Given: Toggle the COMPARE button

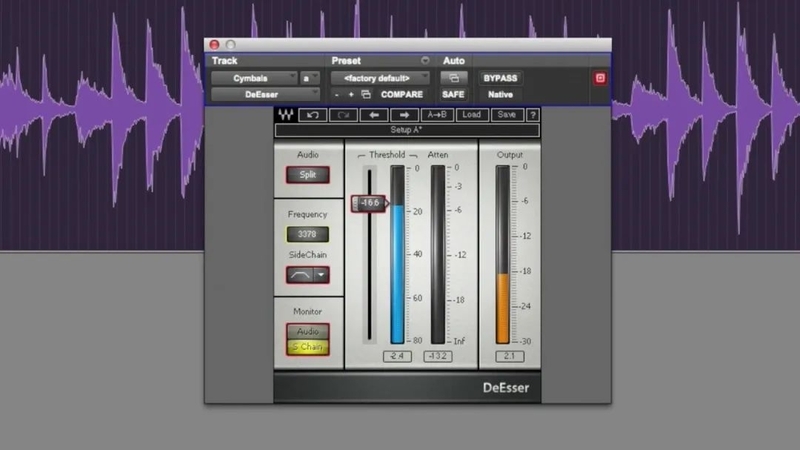Looking at the screenshot, I should (402, 94).
